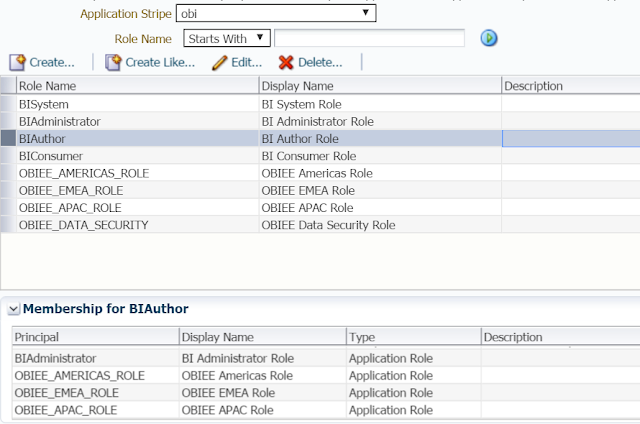The height and width of the screenshot is (424, 640).
Task: Click the Membership for BIAuthor heading
Action: (106, 309)
